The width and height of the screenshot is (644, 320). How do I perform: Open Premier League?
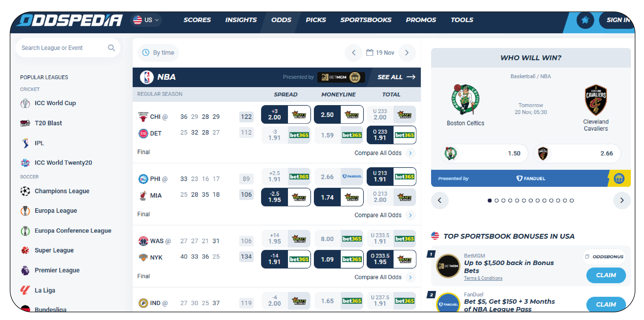click(x=50, y=270)
